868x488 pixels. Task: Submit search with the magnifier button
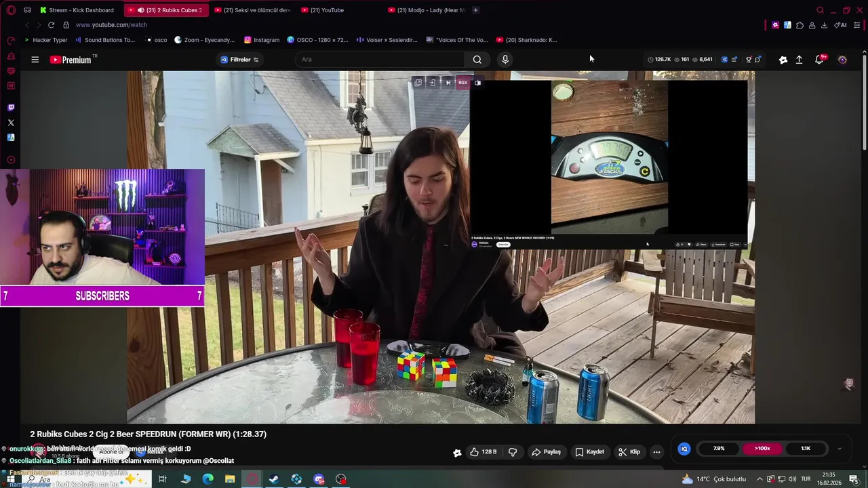click(477, 60)
